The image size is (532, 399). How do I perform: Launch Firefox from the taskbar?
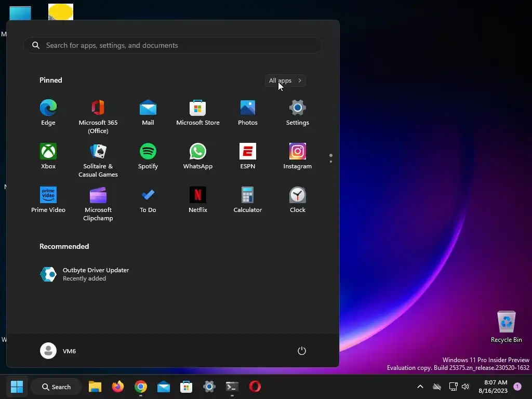click(118, 387)
